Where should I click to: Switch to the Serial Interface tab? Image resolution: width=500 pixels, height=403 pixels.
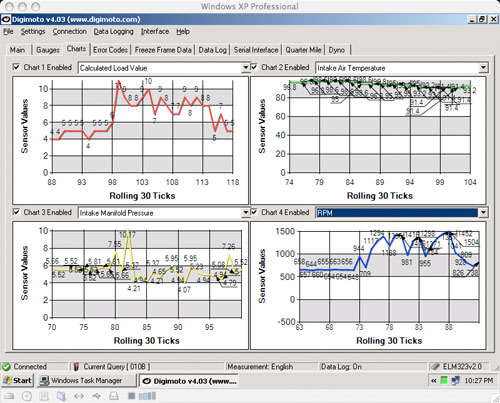(x=256, y=50)
